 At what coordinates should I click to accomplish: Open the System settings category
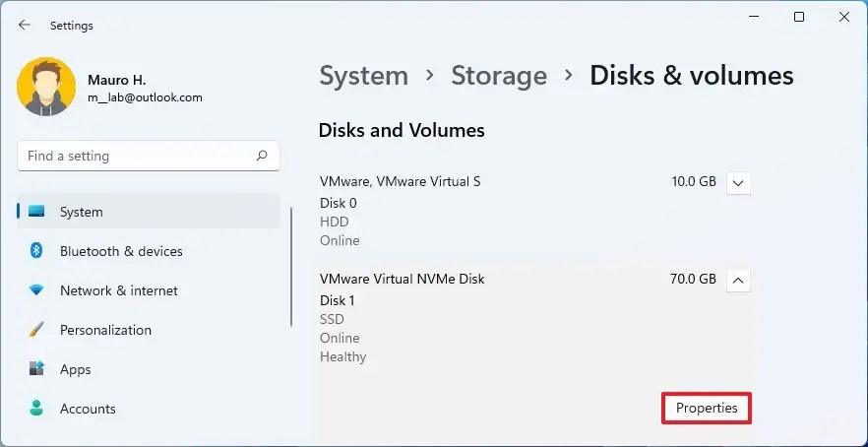(149, 212)
